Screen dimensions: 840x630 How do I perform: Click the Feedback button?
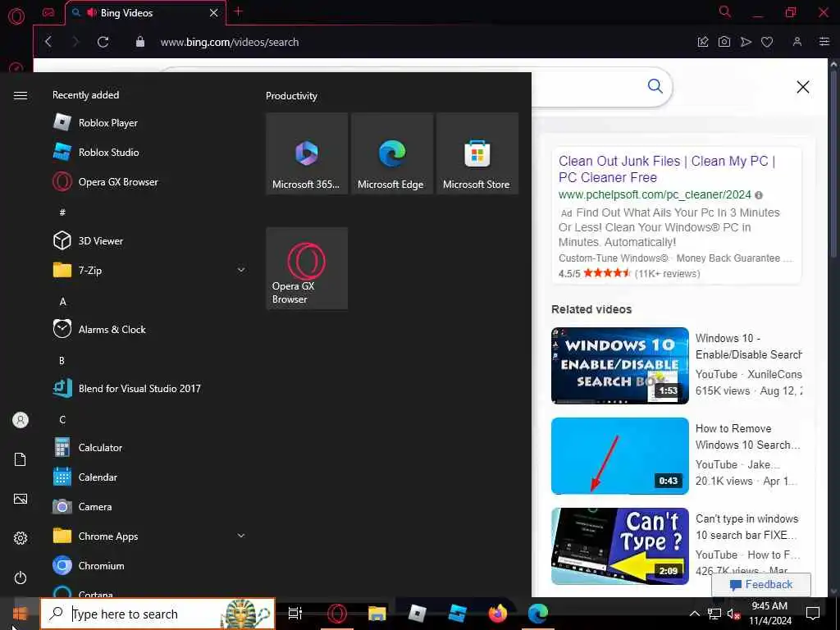(761, 584)
